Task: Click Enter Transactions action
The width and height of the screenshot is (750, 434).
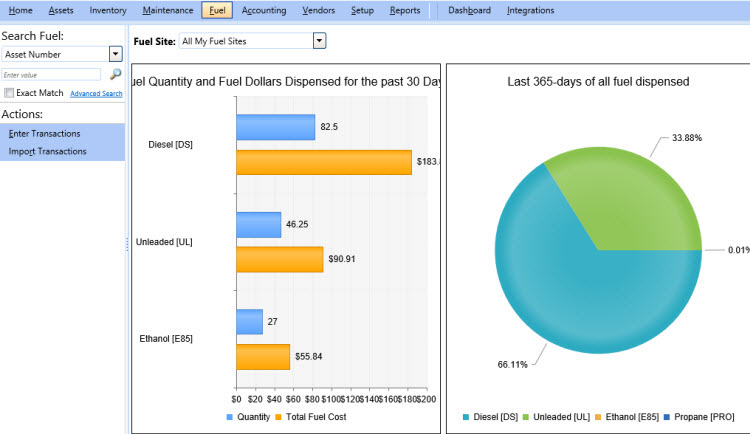Action: (x=44, y=133)
